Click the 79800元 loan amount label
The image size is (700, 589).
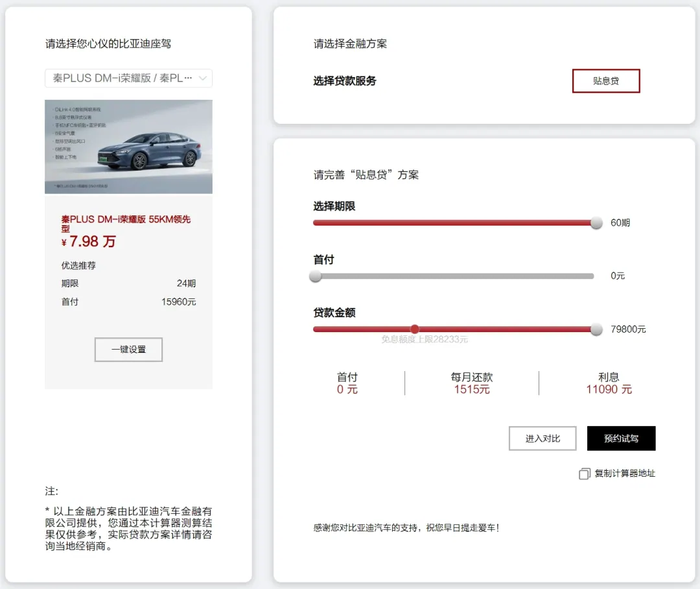tap(628, 330)
